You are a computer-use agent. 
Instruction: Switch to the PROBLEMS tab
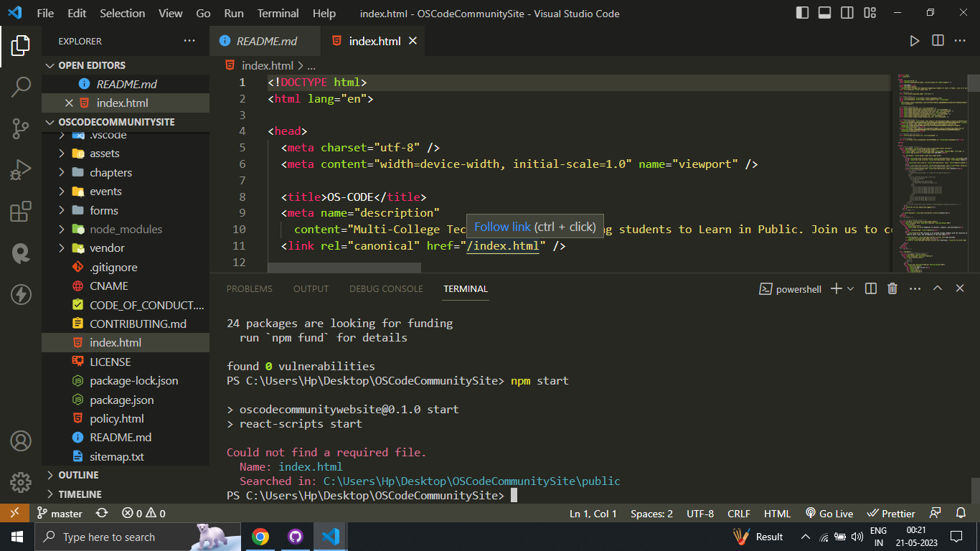(x=249, y=288)
